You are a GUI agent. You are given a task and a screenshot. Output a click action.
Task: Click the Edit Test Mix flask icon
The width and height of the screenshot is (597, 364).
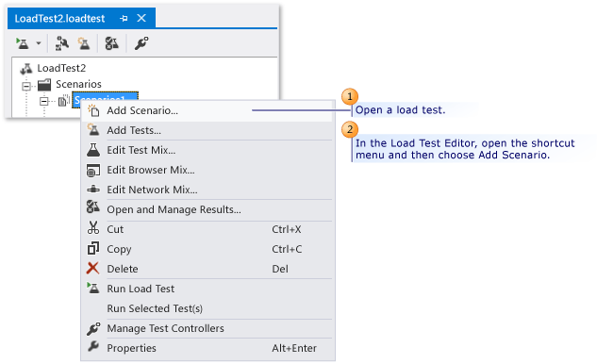click(x=93, y=150)
